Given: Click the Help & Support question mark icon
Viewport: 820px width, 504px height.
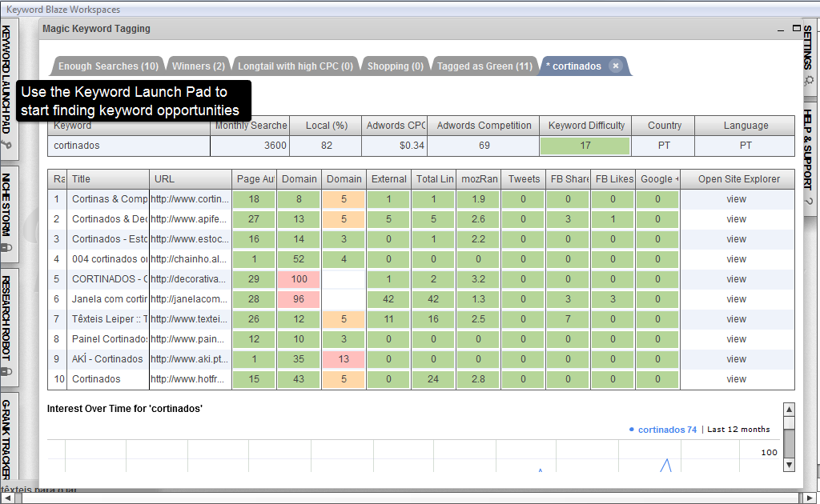Looking at the screenshot, I should [x=809, y=202].
